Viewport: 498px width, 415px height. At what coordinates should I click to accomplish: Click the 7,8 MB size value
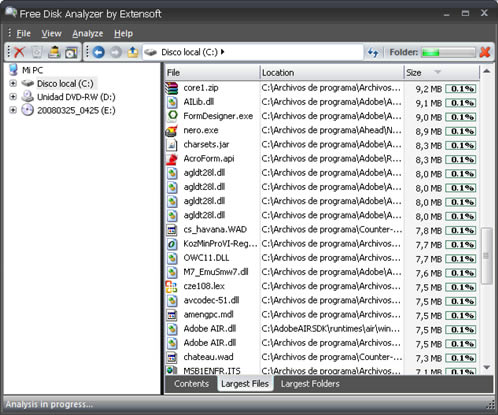point(428,231)
